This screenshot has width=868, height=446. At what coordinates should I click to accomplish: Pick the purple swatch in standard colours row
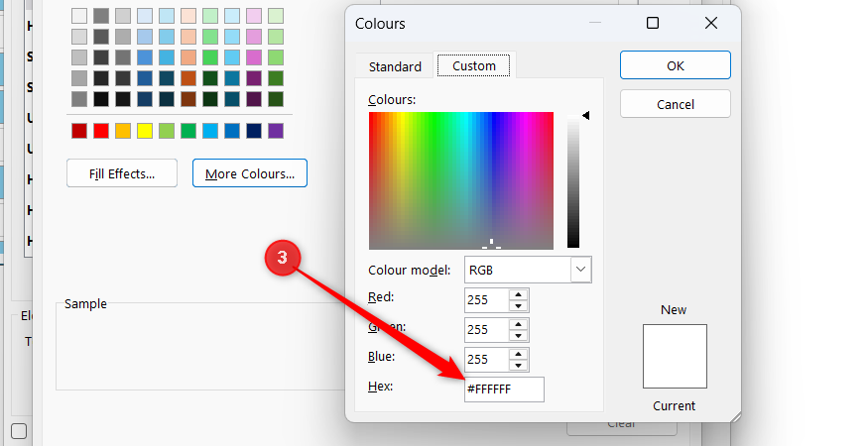pyautogui.click(x=276, y=131)
